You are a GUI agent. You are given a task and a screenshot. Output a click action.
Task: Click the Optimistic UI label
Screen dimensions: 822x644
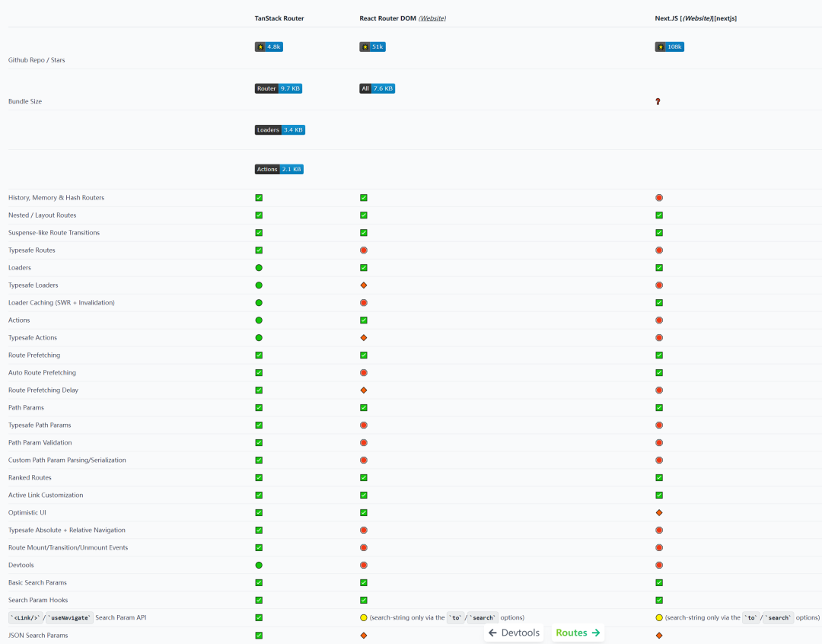point(27,513)
